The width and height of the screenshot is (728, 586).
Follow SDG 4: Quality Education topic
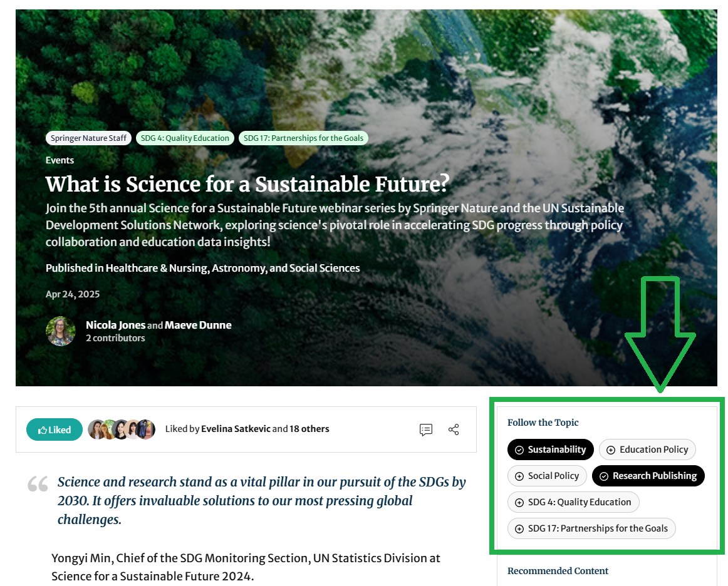[x=573, y=502]
